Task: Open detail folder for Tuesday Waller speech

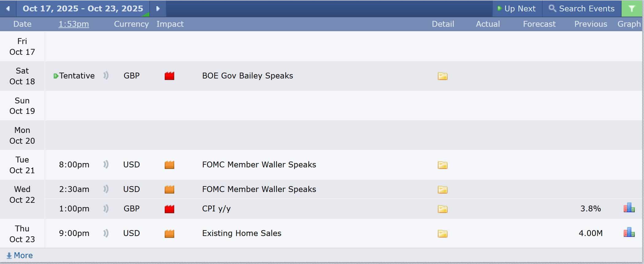Action: tap(442, 165)
